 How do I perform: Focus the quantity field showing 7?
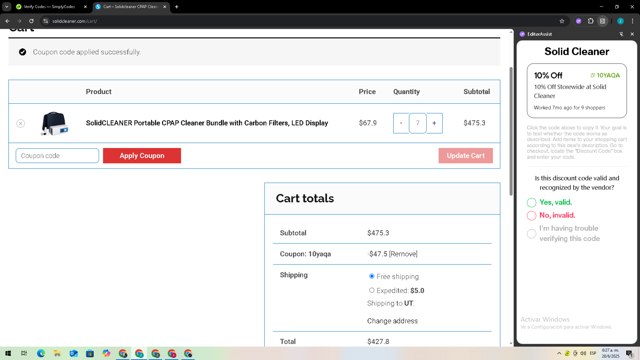tap(418, 123)
